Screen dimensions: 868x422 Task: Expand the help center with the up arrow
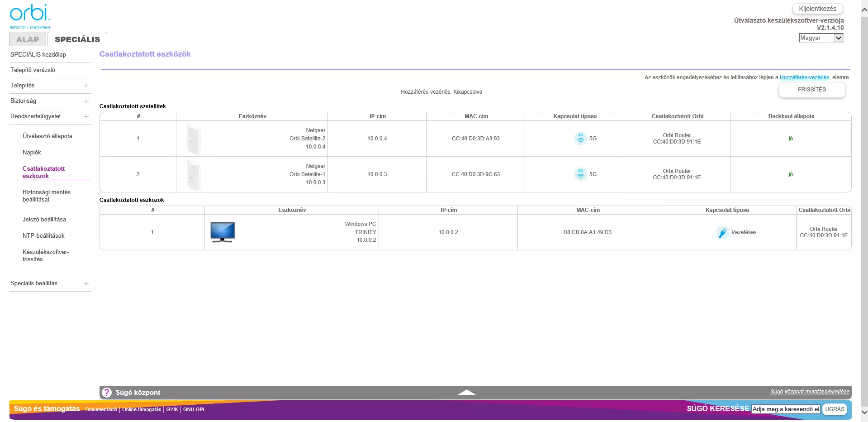[466, 393]
